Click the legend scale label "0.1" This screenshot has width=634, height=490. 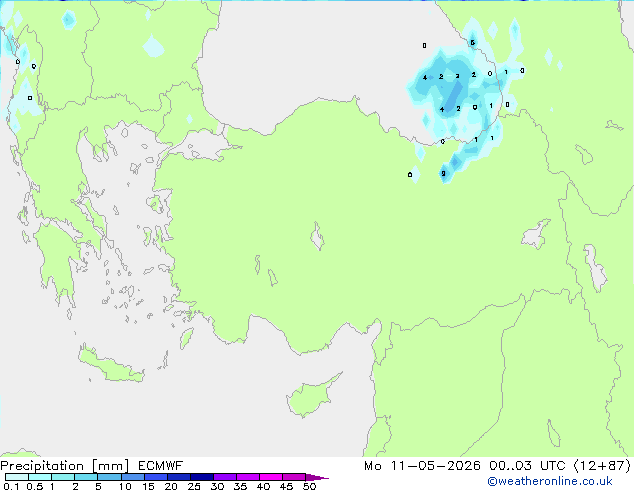11,486
